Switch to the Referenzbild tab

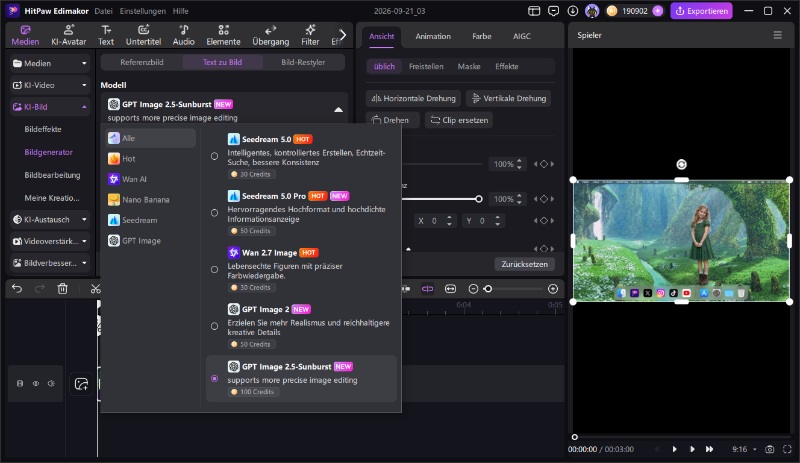pos(142,62)
